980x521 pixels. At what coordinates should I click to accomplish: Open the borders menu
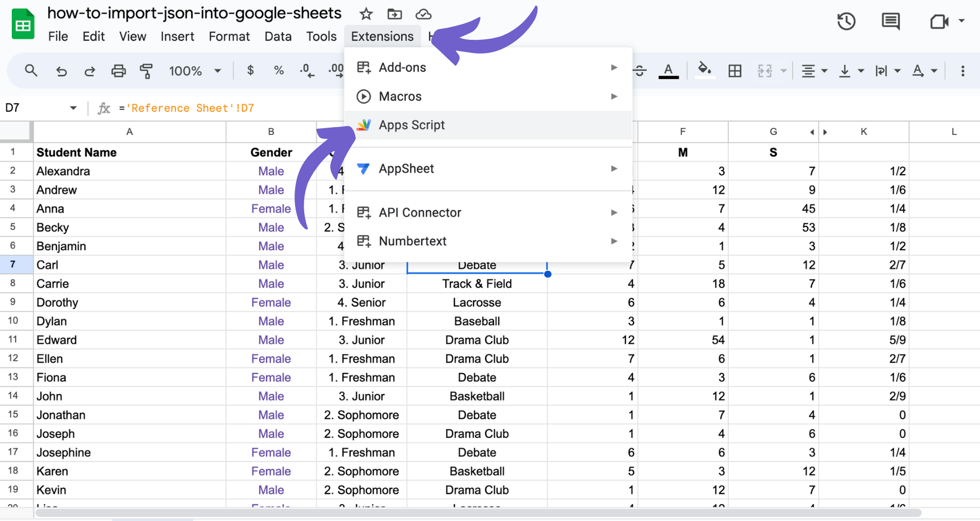tap(735, 70)
